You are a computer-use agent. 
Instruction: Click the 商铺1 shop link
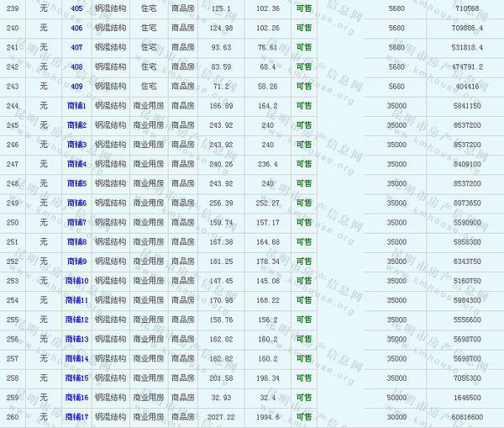[76, 106]
